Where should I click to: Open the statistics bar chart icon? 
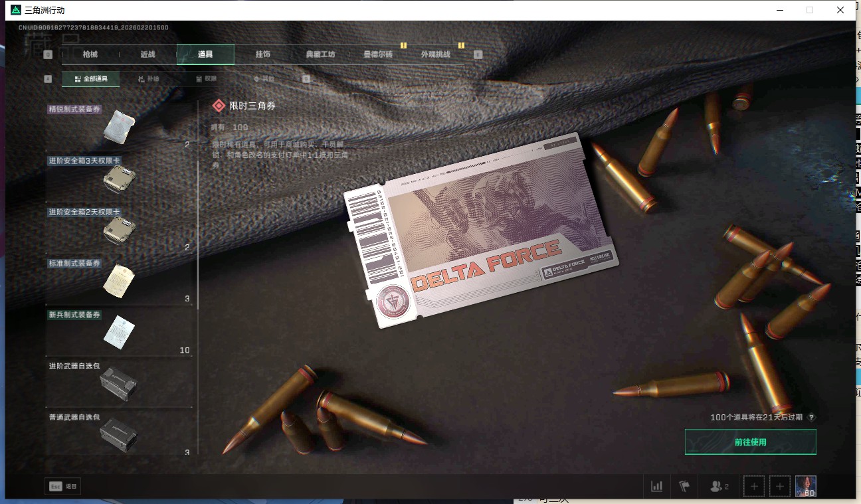pos(656,486)
